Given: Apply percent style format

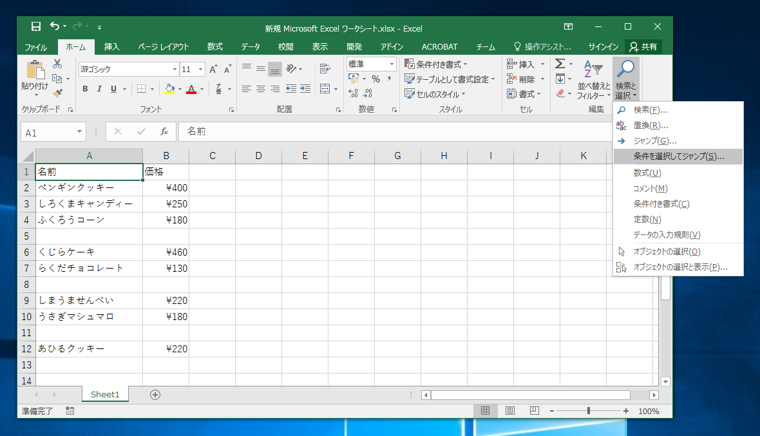Looking at the screenshot, I should tap(376, 79).
